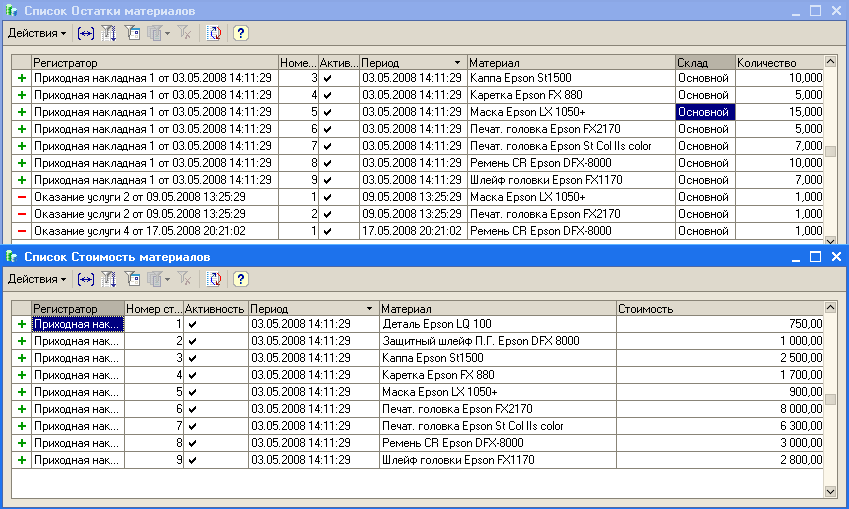Viewport: 849px width, 509px height.
Task: Toggle activity mark in Оказание услуги 4 row
Action: point(327,231)
